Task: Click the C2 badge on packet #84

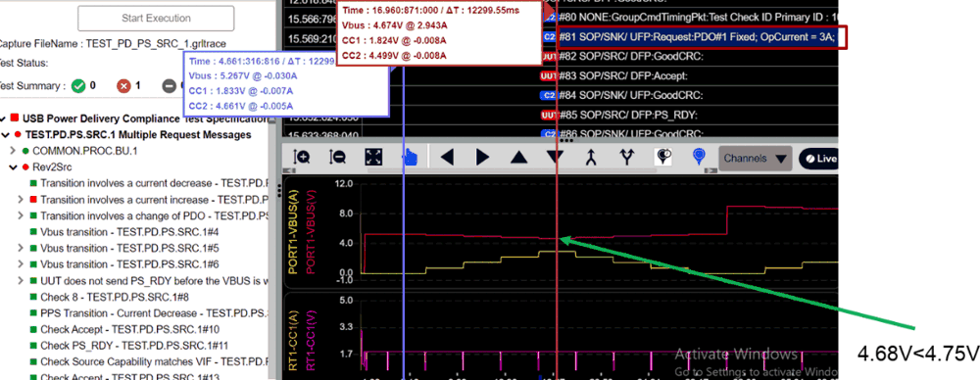Action: (x=550, y=96)
